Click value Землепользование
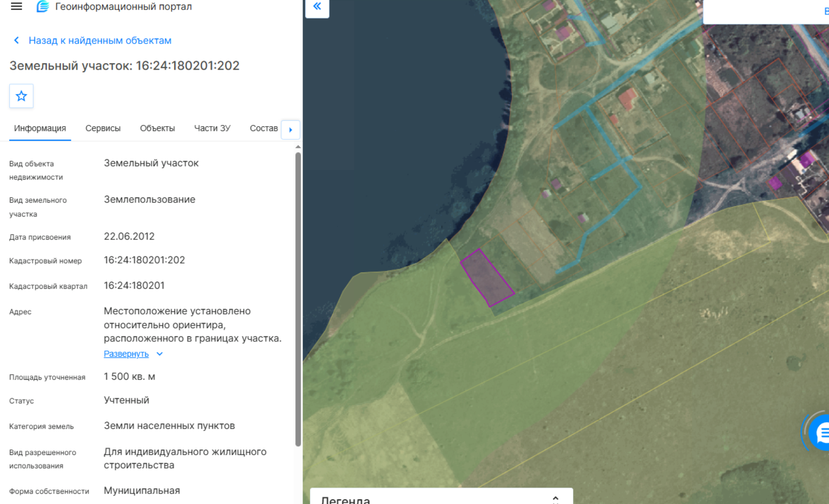829x504 pixels. (x=149, y=200)
